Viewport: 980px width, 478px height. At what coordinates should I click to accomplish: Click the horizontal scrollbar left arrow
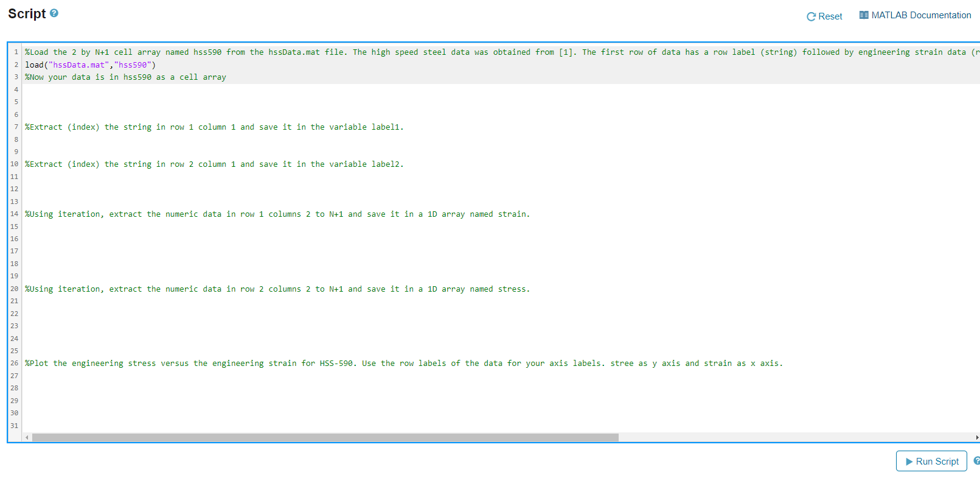pos(27,437)
